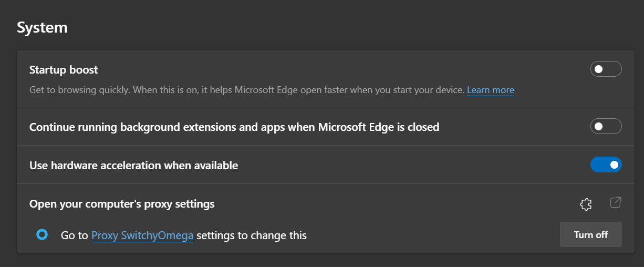
Task: Click the external link open icon
Action: click(x=615, y=202)
